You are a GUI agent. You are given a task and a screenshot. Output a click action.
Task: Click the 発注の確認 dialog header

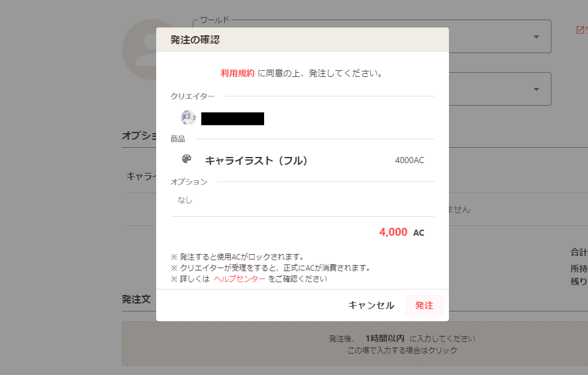click(x=303, y=40)
